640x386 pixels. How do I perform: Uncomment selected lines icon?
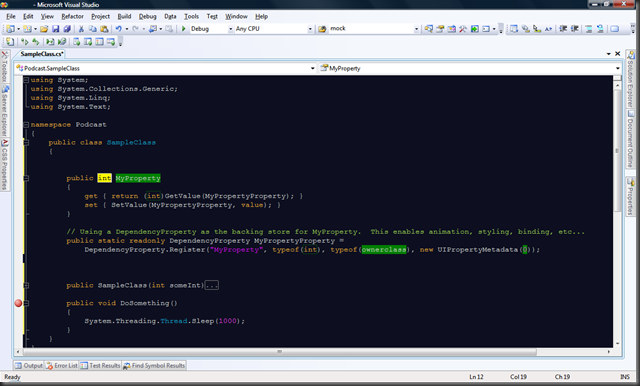coord(600,29)
